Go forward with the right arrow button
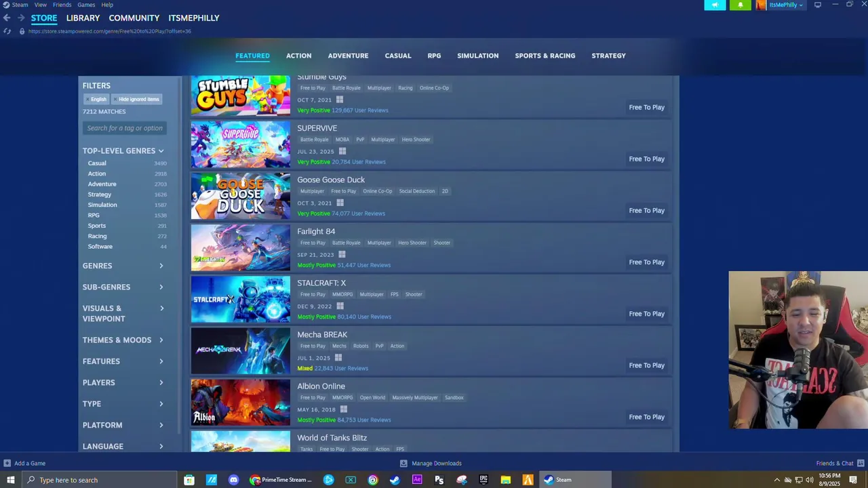The image size is (868, 488). 21,18
